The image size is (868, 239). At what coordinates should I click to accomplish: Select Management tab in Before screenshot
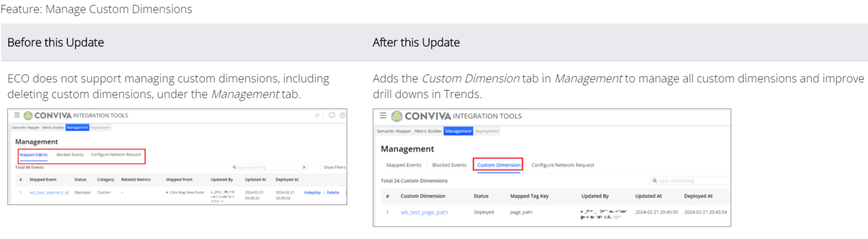(77, 127)
